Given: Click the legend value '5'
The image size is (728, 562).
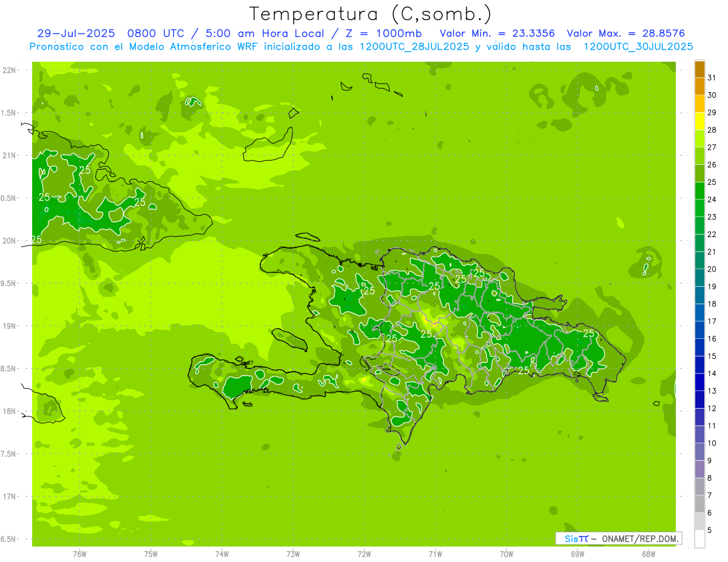Looking at the screenshot, I should pos(710,530).
